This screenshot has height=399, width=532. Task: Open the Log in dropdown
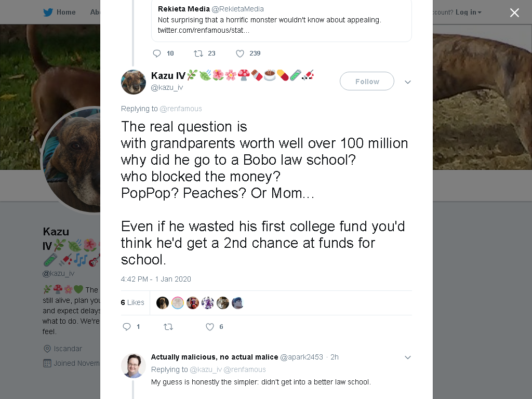click(x=468, y=12)
